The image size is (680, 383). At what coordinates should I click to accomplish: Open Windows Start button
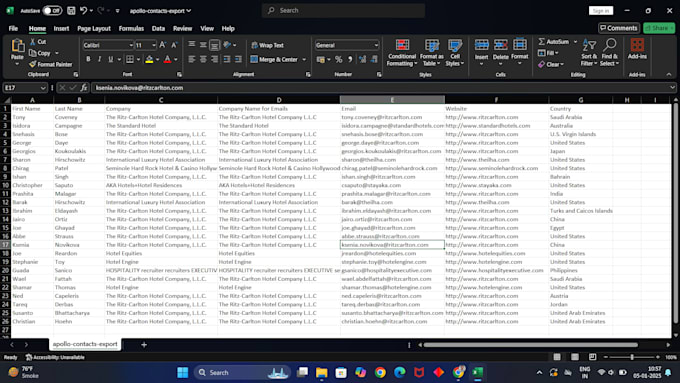(x=183, y=372)
